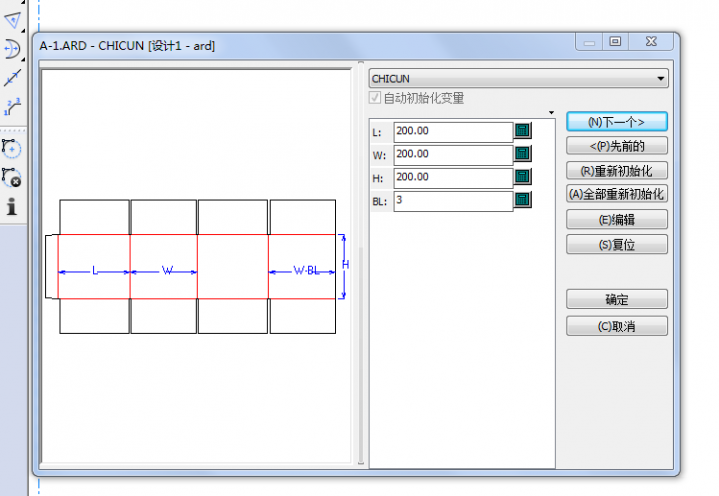Screen dimensions: 719x496
Task: Click the delete-point path tool icon
Action: [12, 177]
